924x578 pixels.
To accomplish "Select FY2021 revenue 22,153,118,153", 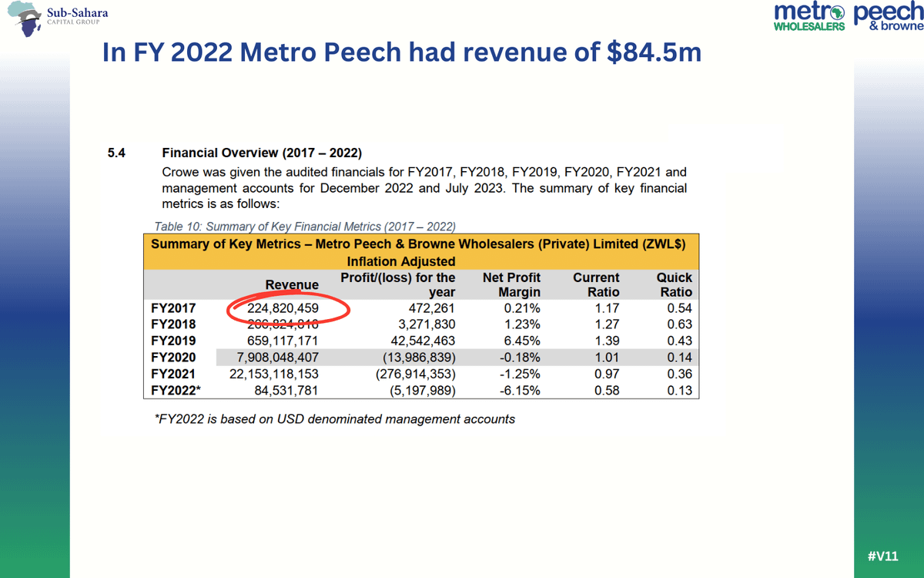I will [275, 374].
